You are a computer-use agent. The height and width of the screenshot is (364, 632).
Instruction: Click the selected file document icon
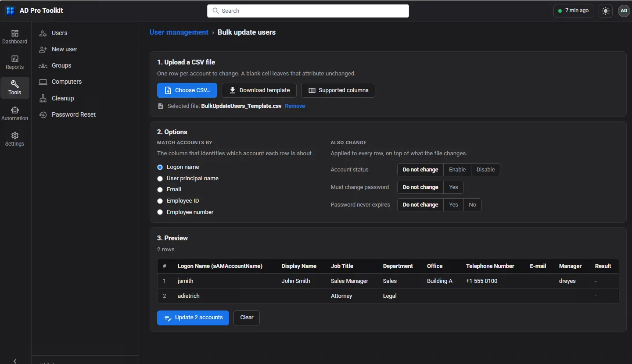161,106
